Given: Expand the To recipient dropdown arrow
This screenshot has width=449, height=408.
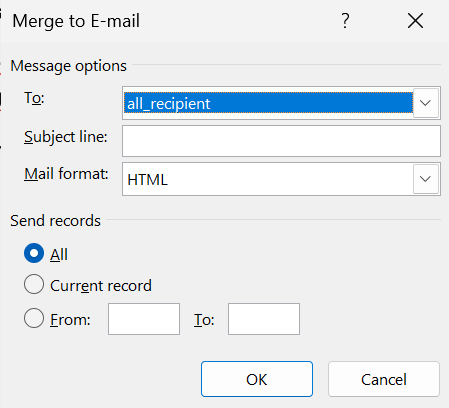Looking at the screenshot, I should click(x=426, y=103).
